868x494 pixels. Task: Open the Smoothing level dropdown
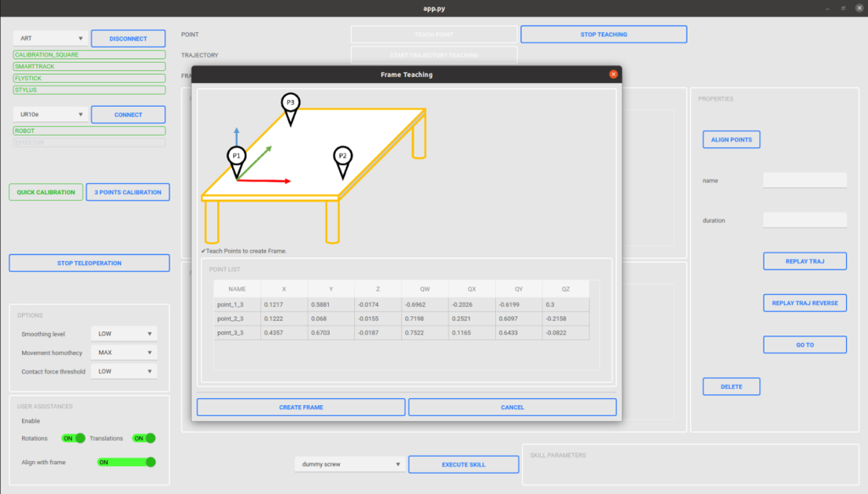tap(123, 334)
